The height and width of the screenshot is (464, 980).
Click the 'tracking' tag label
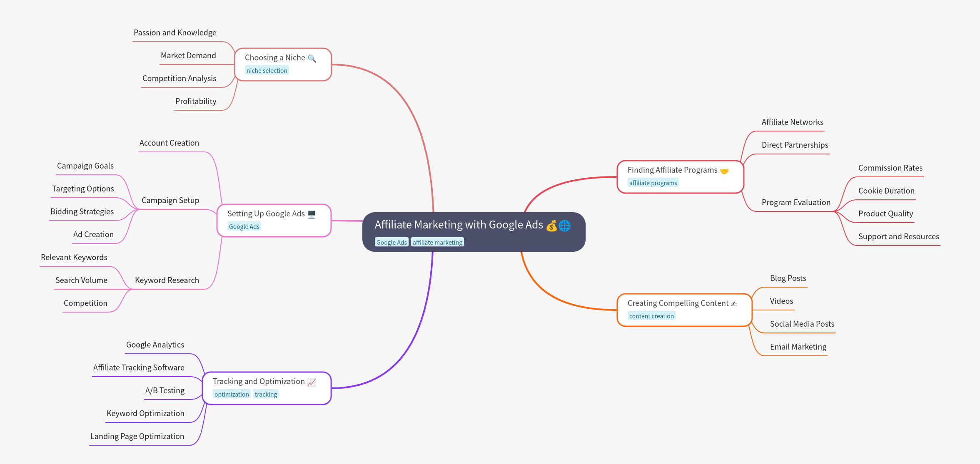tap(266, 395)
